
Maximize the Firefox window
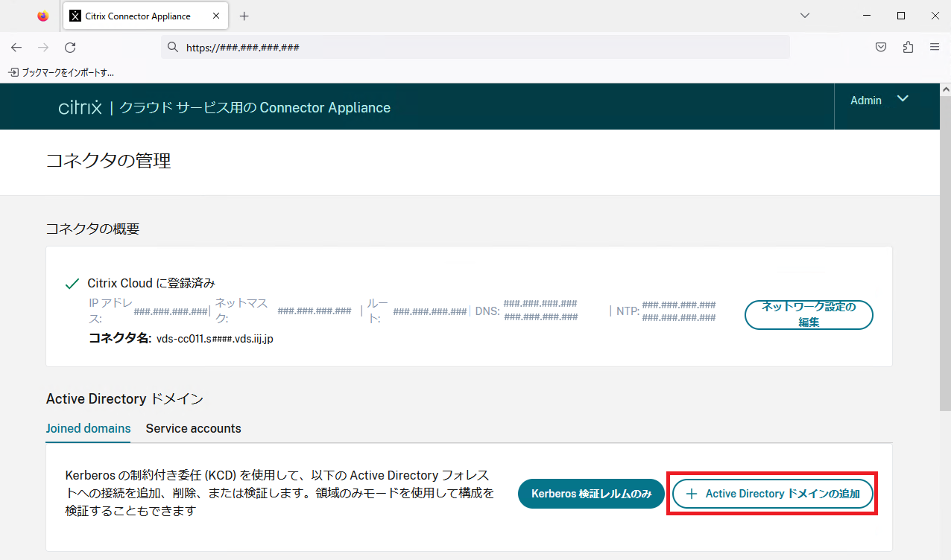(x=901, y=16)
